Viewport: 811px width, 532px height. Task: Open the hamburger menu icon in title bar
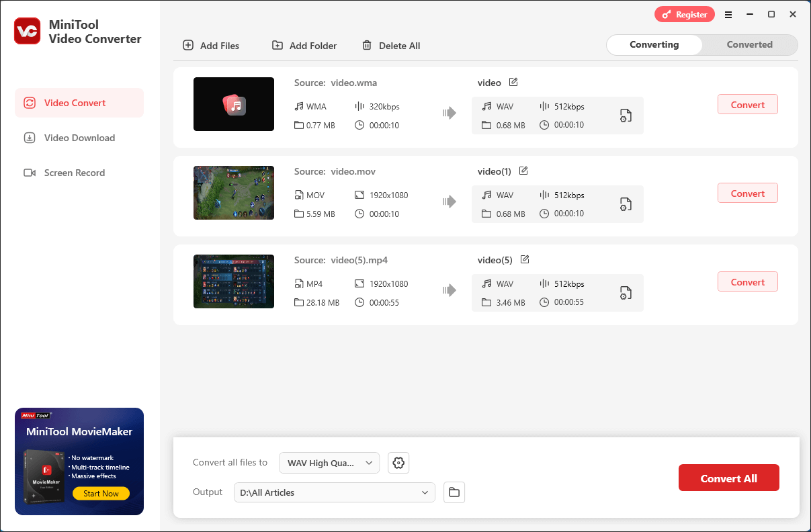coord(728,15)
